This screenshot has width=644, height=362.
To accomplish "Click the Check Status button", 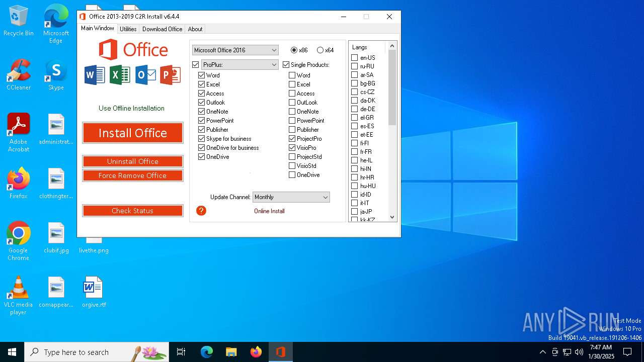I will 133,211.
